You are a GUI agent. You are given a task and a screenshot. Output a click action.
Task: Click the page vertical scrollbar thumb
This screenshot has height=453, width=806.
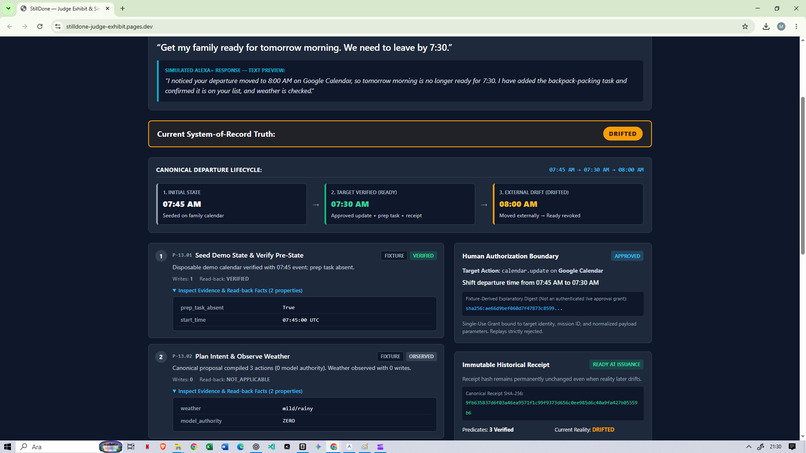click(802, 175)
